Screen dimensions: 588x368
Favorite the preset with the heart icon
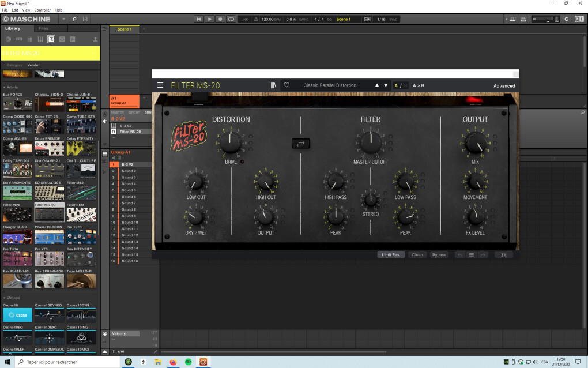pyautogui.click(x=287, y=85)
